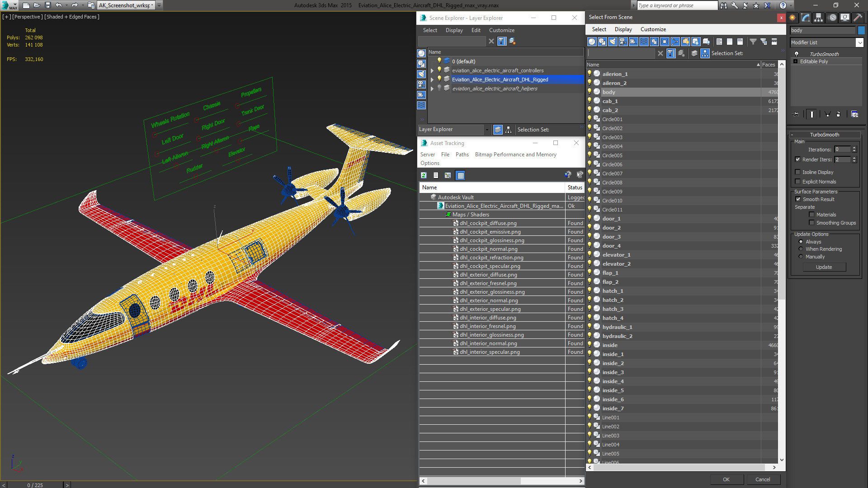Expand the Eviation_Alice_Electric_Aircraft_DHL_Rigged layer
This screenshot has width=868, height=488.
[432, 79]
